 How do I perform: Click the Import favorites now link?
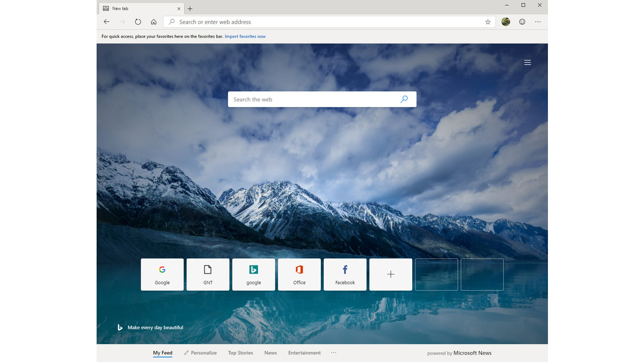(x=245, y=36)
